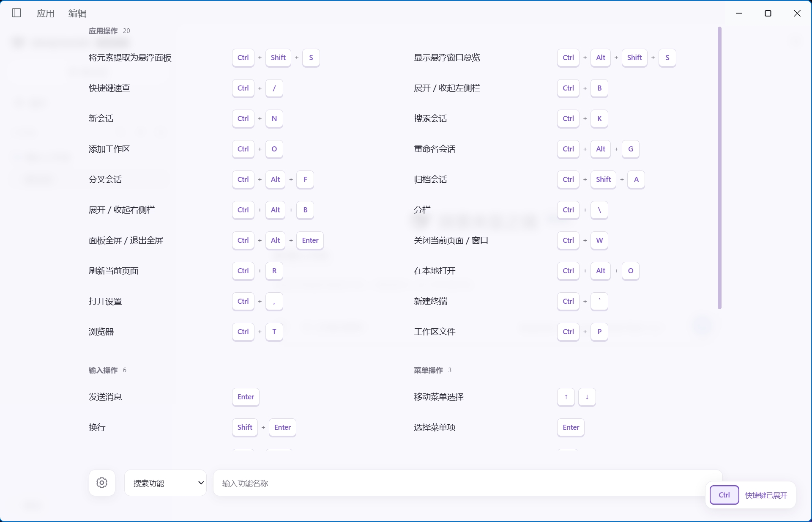Viewport: 812px width, 522px height.
Task: Click the shortcut list vertical scrollbar
Action: click(x=719, y=168)
